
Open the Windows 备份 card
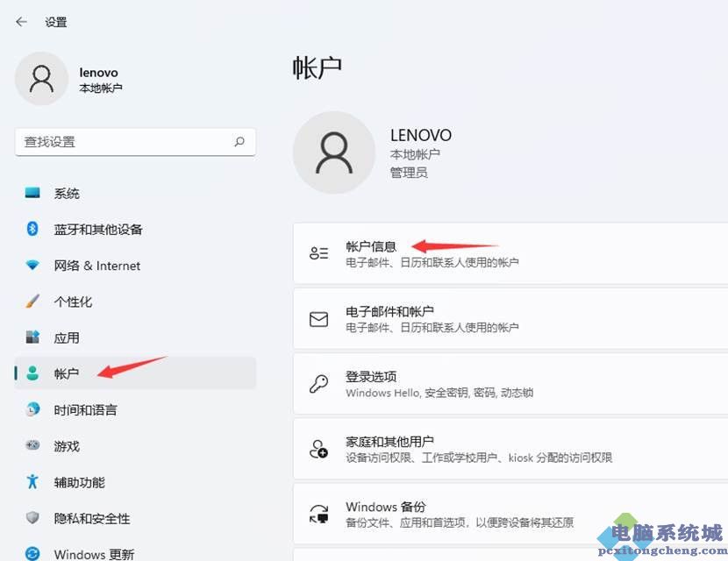[510, 513]
